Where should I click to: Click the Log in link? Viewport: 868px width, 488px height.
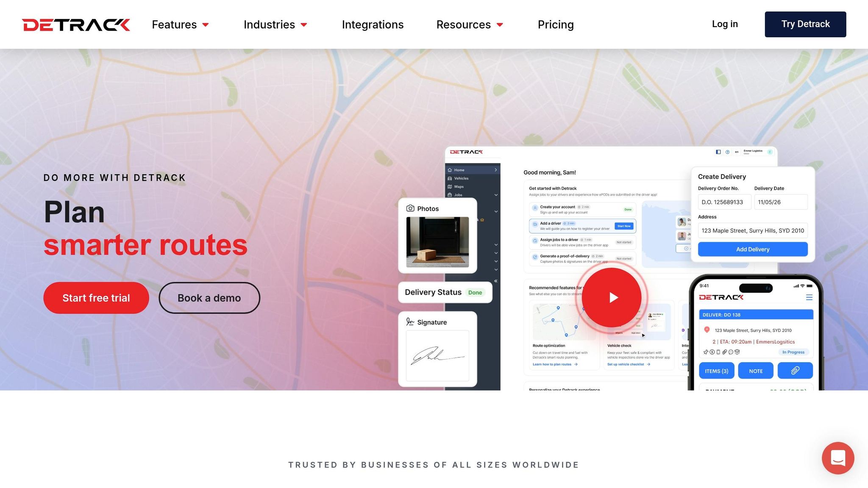(x=725, y=24)
